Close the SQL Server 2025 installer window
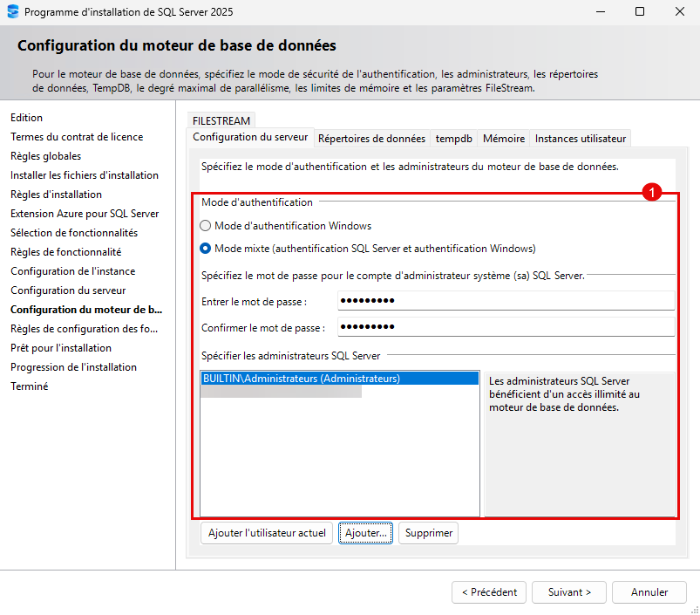 click(679, 11)
